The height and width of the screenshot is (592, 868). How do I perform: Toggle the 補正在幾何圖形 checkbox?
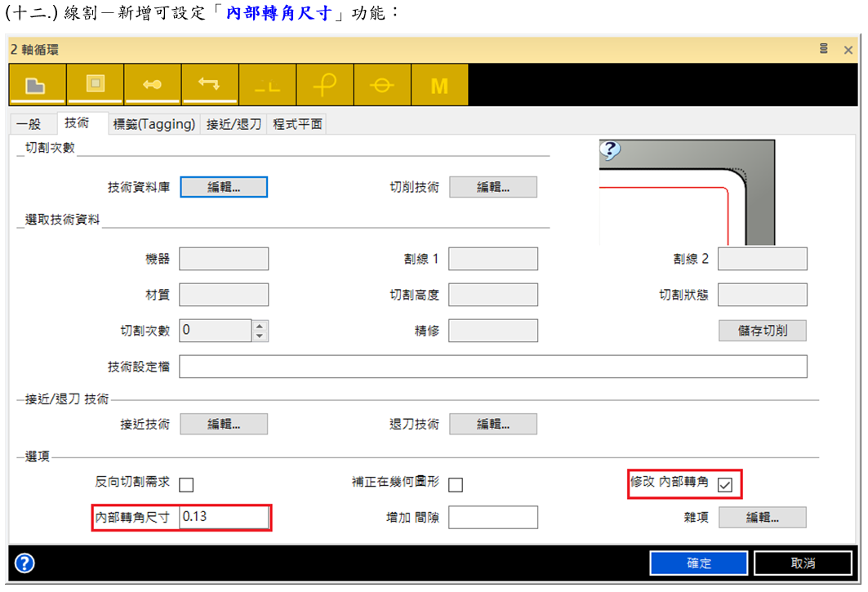[x=456, y=484]
